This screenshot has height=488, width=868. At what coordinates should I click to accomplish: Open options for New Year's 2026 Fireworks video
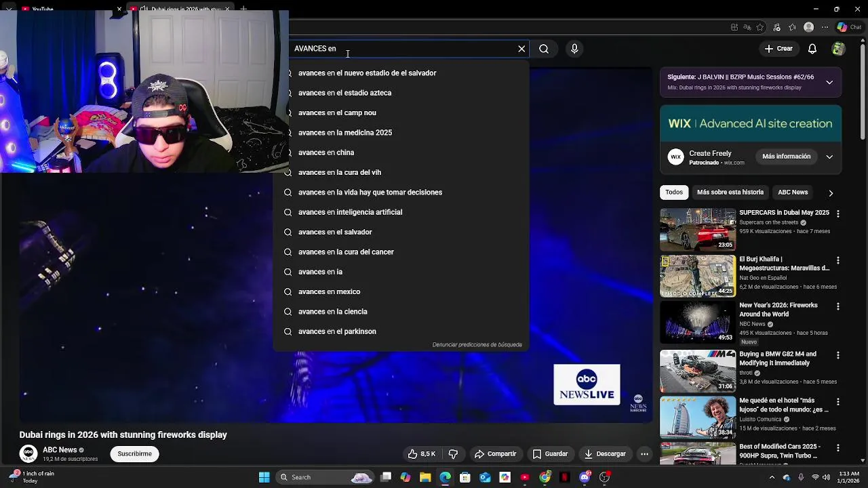(838, 306)
